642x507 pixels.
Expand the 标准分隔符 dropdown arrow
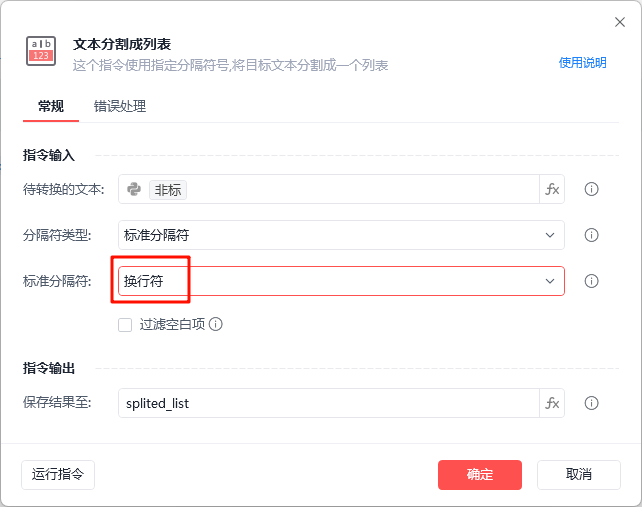[x=550, y=281]
